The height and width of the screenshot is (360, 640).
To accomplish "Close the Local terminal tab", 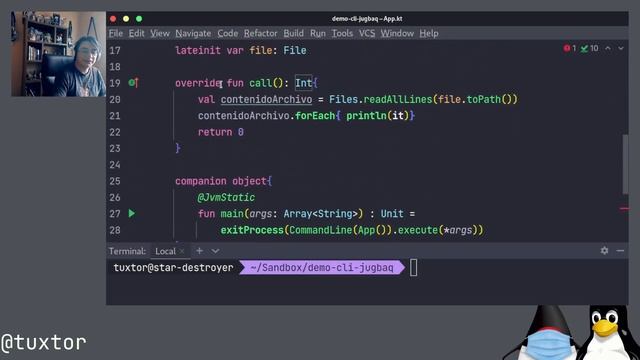I will click(182, 251).
